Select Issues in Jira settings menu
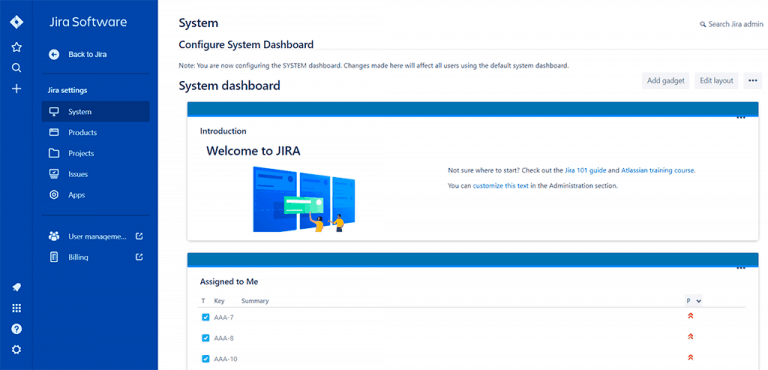 click(96, 174)
